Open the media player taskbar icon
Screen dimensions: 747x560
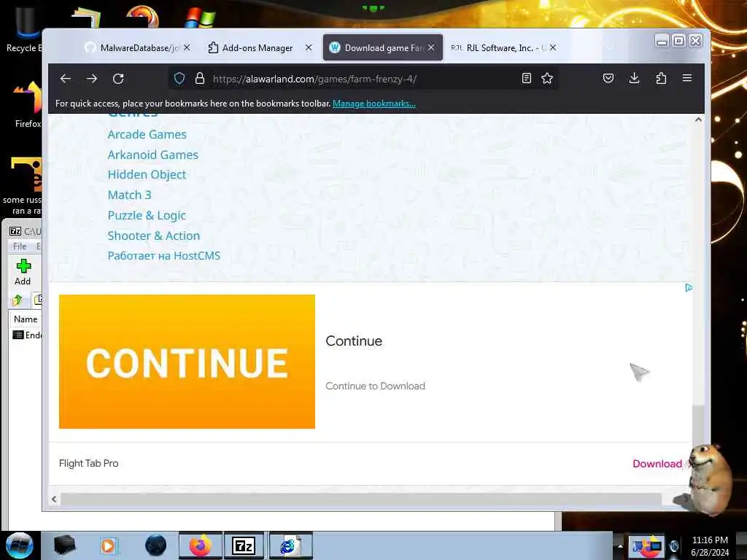[x=108, y=545]
